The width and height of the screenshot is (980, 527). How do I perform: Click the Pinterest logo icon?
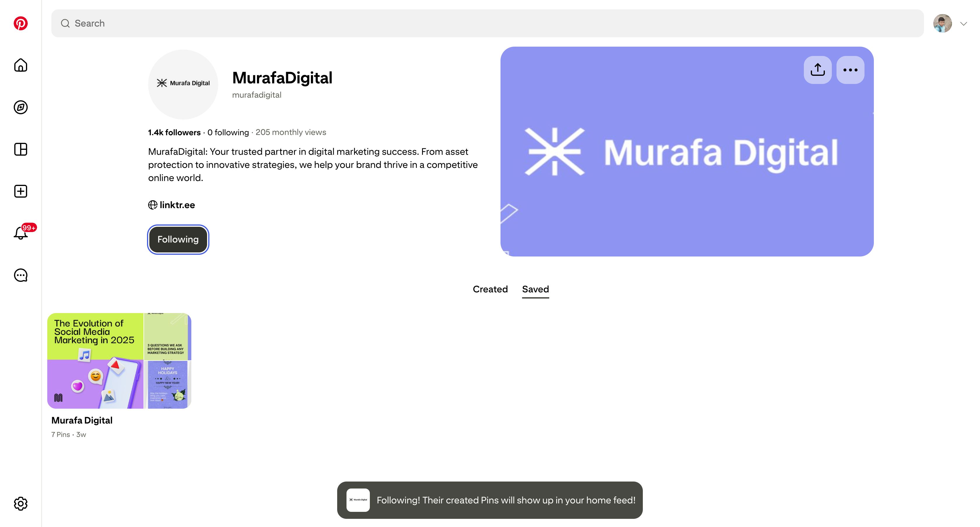pyautogui.click(x=20, y=23)
